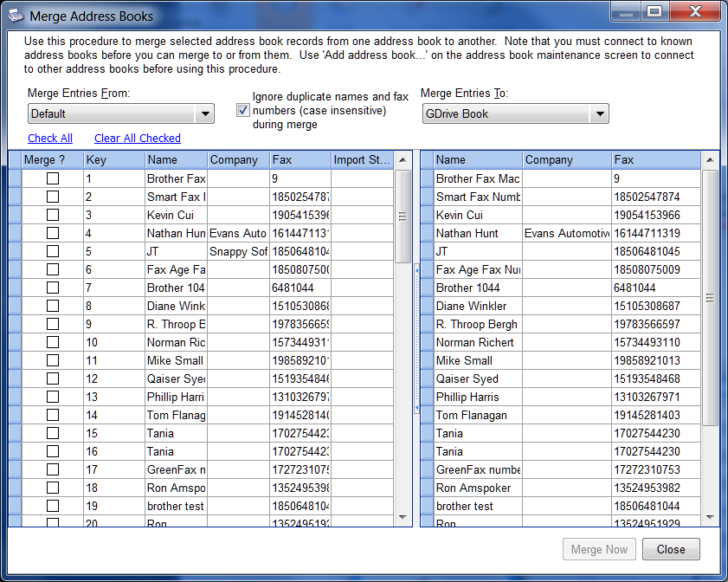Click the Import St... column header

[x=362, y=159]
